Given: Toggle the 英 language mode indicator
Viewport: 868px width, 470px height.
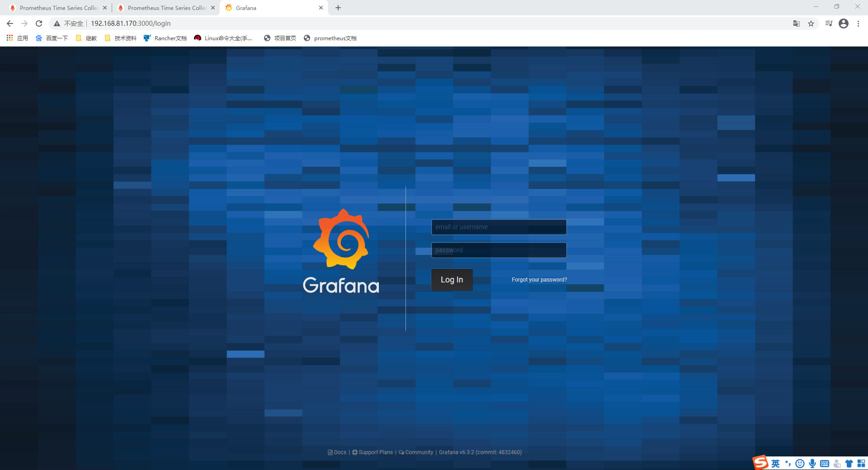Looking at the screenshot, I should click(776, 464).
